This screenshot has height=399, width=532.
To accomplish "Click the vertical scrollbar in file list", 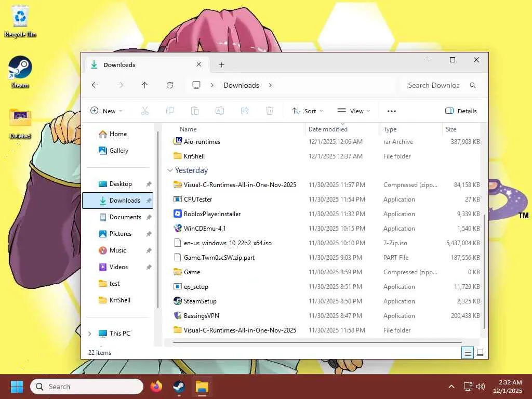I will (x=484, y=271).
